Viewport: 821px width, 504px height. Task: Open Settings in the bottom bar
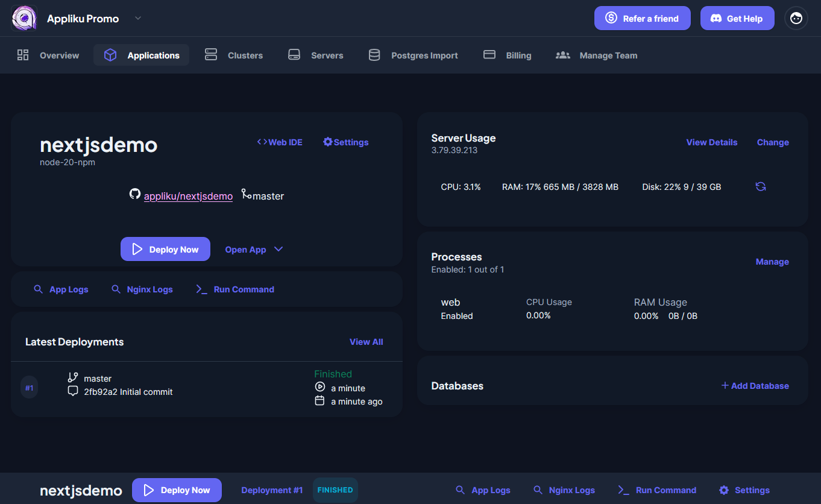(x=744, y=490)
